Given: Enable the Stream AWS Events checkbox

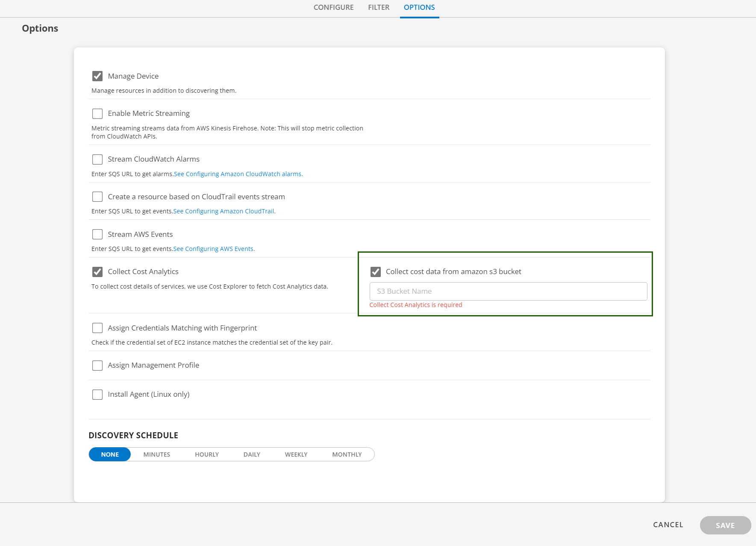Looking at the screenshot, I should (97, 234).
